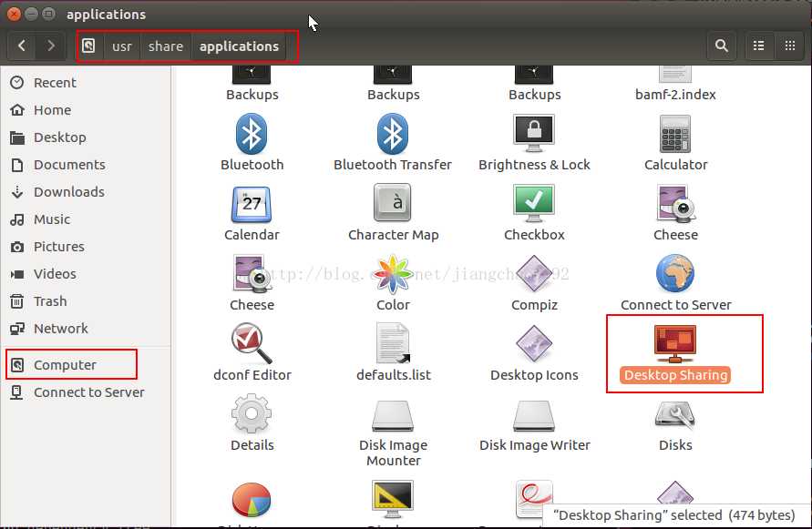Open Network in the sidebar
This screenshot has width=812, height=529.
coord(86,329)
